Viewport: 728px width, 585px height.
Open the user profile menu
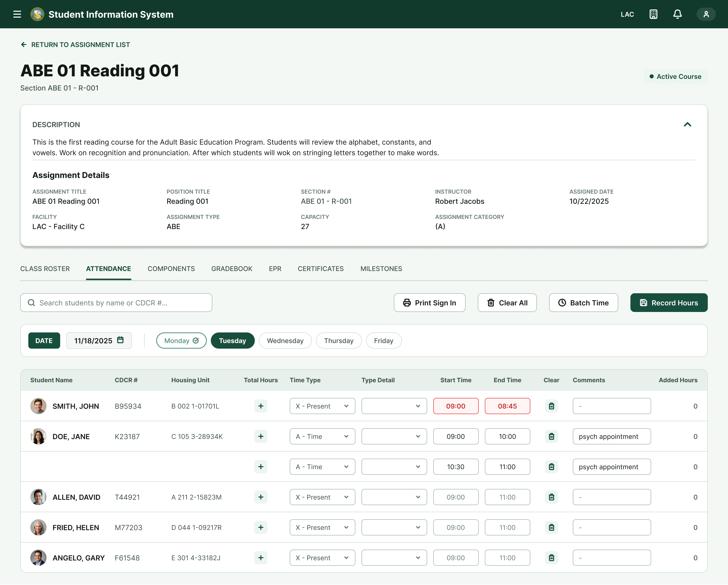coord(706,14)
